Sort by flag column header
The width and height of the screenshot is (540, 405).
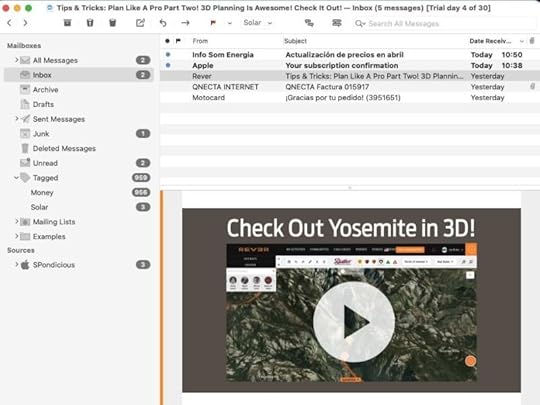(x=178, y=41)
